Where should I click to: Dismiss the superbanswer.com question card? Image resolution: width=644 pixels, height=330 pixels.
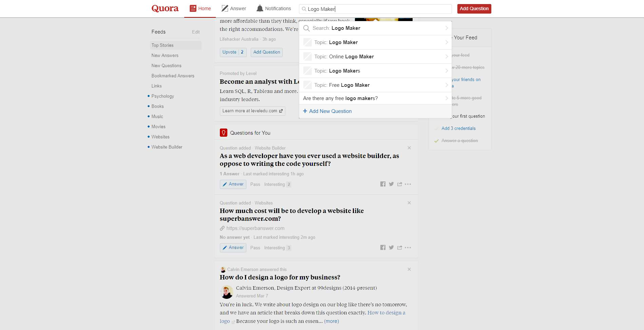click(409, 203)
